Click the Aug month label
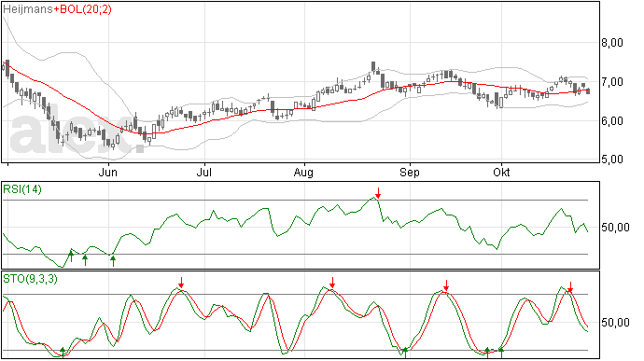Viewport: 644px width, 361px height. [x=303, y=172]
